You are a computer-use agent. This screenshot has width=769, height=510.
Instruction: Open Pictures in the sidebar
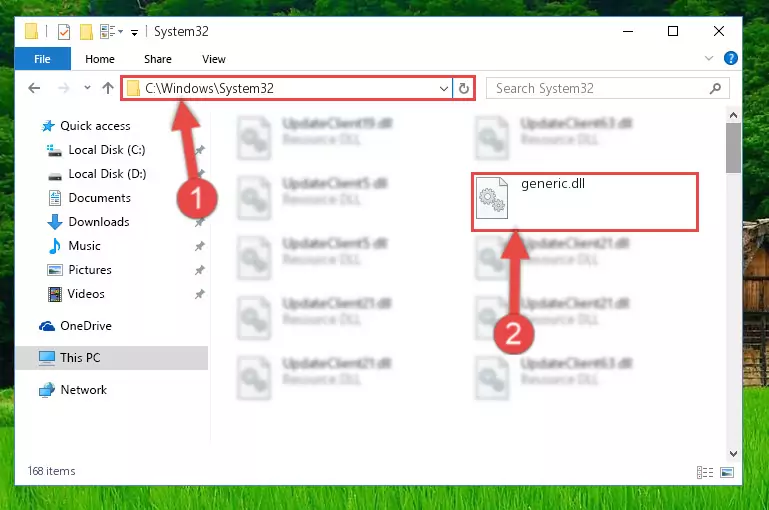tap(90, 270)
